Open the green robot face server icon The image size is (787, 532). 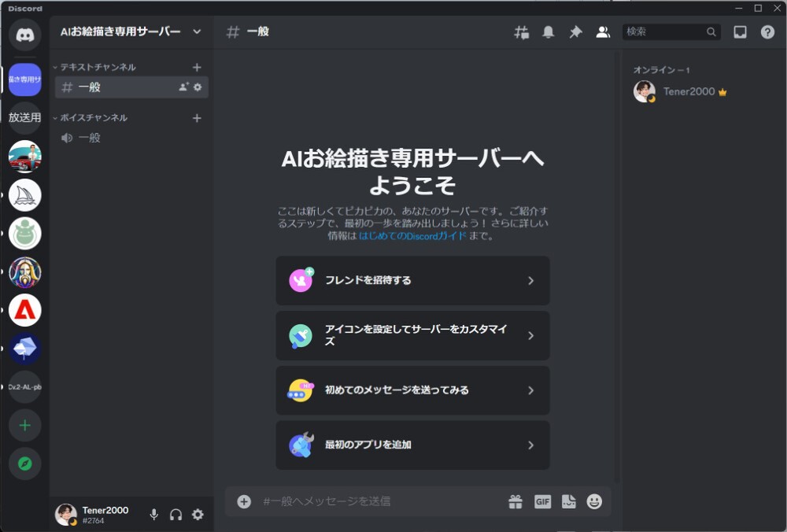coord(24,234)
